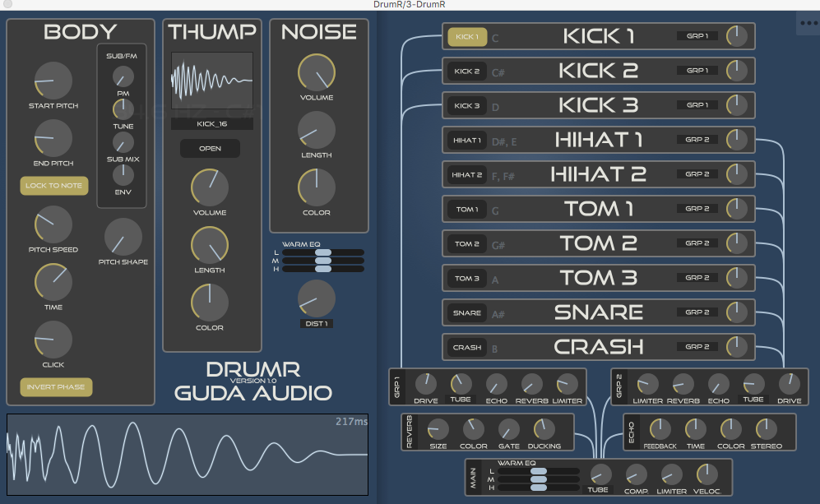Screen dimensions: 820x504
Task: Click the Thump LENGTH knob
Action: [210, 245]
